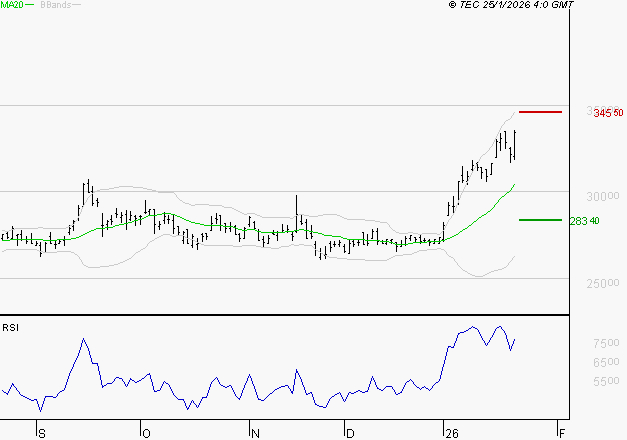Click the red 345.50 resistance level label
Screen dimensions: 627x440
point(608,113)
